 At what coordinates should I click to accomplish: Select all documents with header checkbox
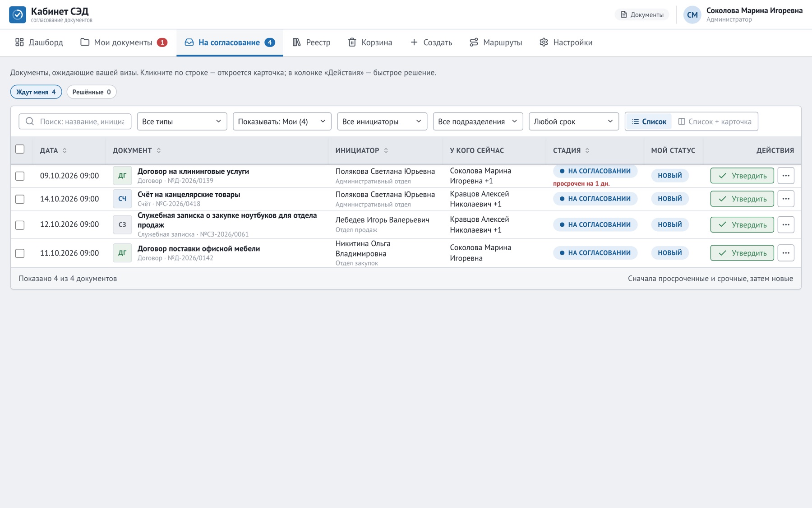coord(20,149)
